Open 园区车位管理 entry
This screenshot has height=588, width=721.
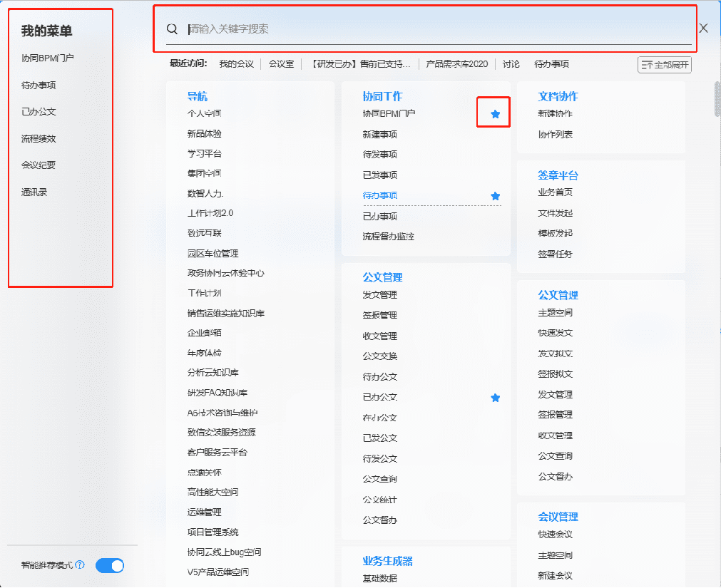pyautogui.click(x=213, y=254)
